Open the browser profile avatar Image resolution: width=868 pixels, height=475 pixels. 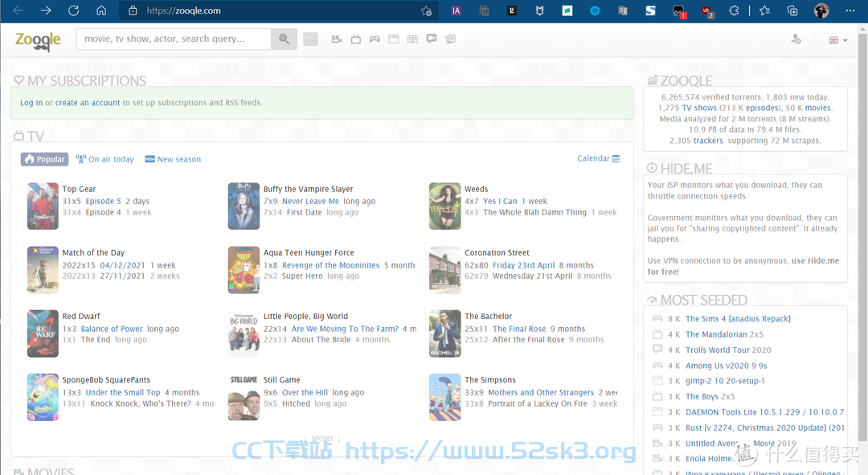tap(821, 10)
